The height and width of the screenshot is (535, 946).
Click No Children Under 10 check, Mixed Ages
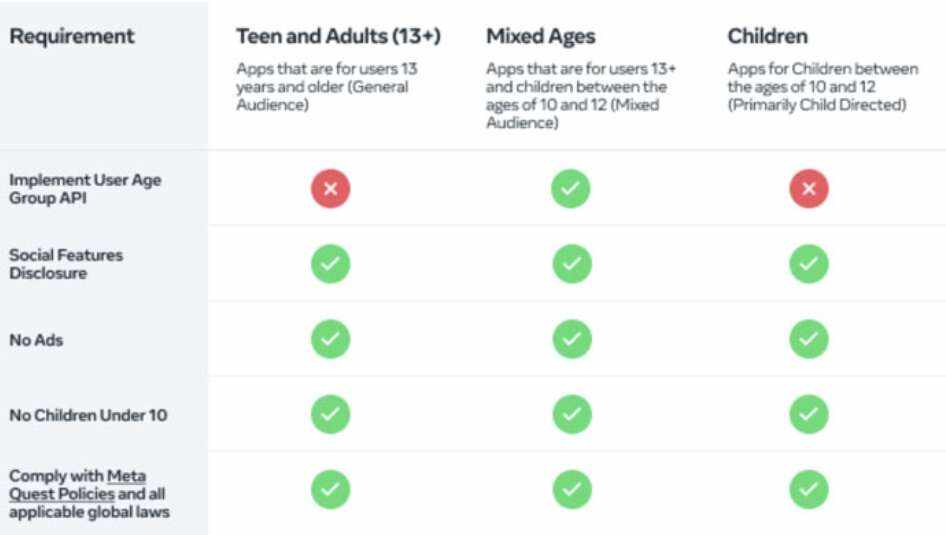[x=571, y=414]
